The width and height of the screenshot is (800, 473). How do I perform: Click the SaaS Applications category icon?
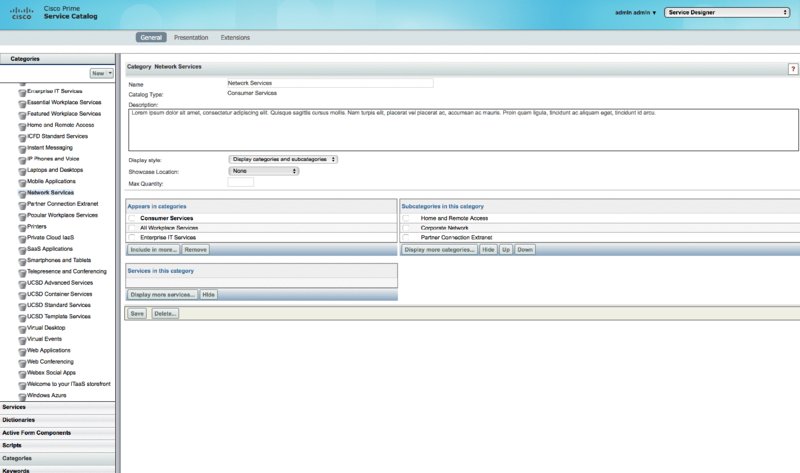coord(22,248)
